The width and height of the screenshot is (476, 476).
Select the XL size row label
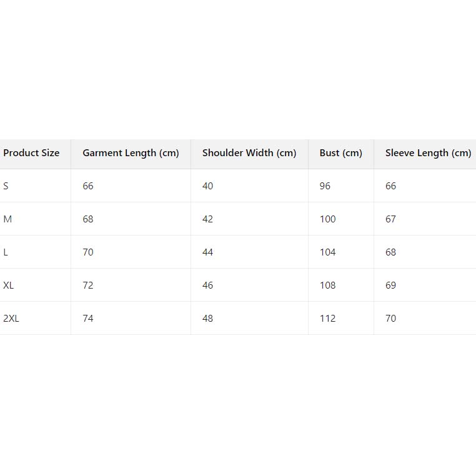pos(9,285)
